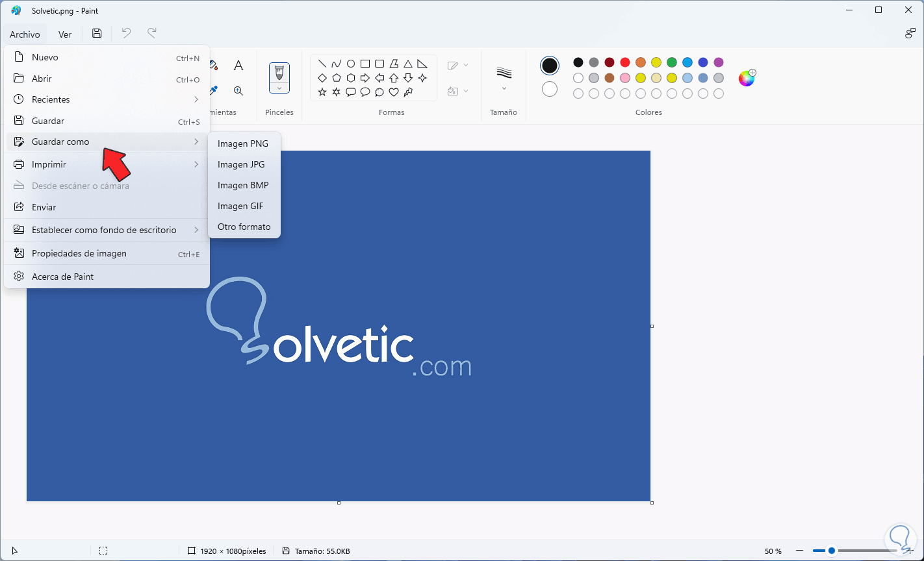Open the 50 % zoom level dropdown
The width and height of the screenshot is (924, 561).
773,551
